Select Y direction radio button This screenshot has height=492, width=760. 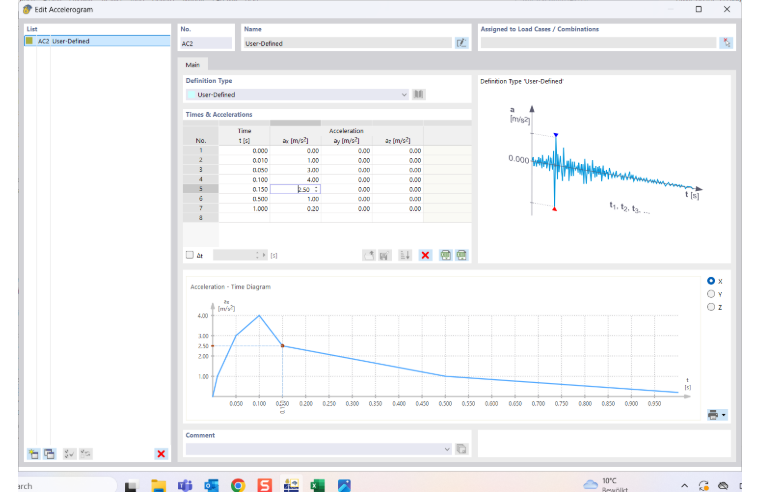711,294
